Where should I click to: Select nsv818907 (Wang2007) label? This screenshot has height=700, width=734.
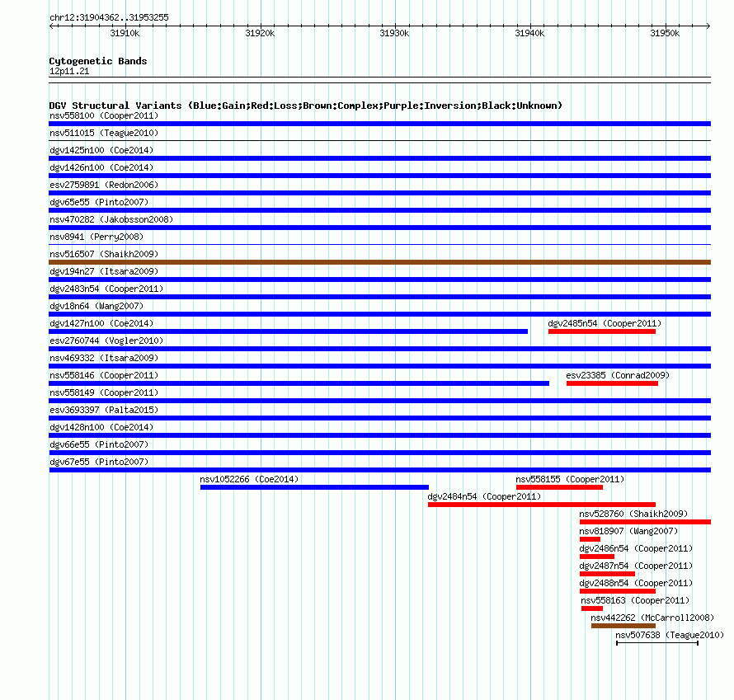pyautogui.click(x=628, y=531)
